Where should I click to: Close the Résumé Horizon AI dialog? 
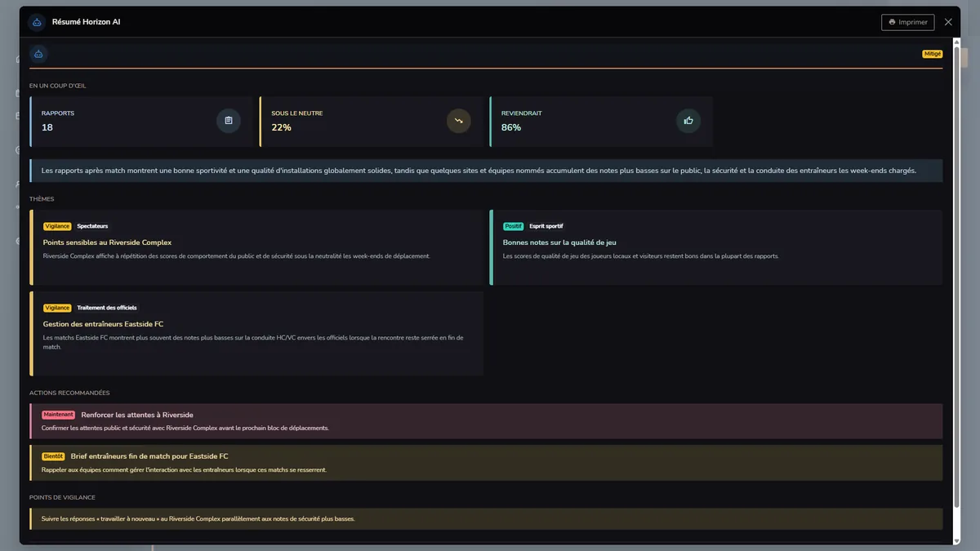(x=948, y=22)
